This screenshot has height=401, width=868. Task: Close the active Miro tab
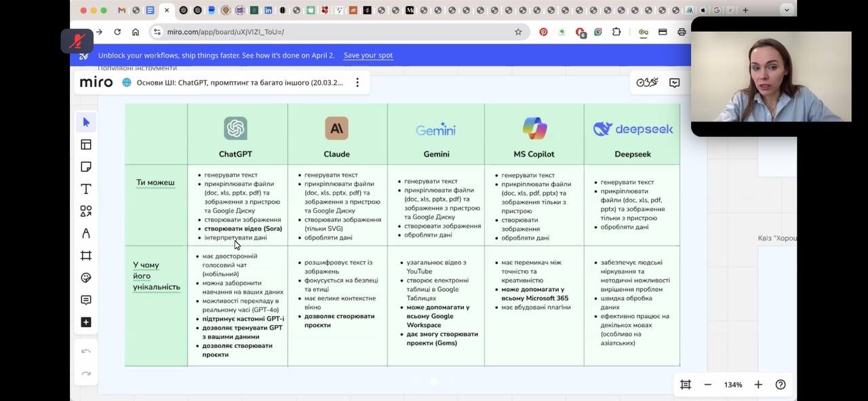(167, 10)
